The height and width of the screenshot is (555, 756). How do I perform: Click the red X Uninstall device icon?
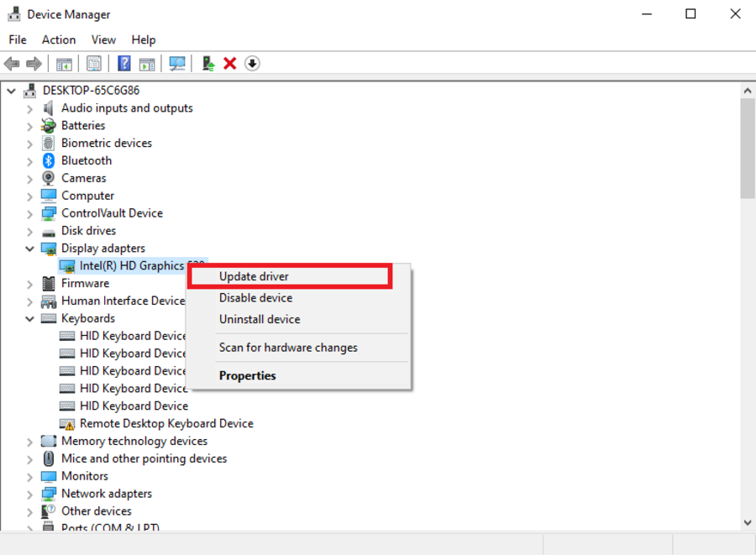(230, 64)
